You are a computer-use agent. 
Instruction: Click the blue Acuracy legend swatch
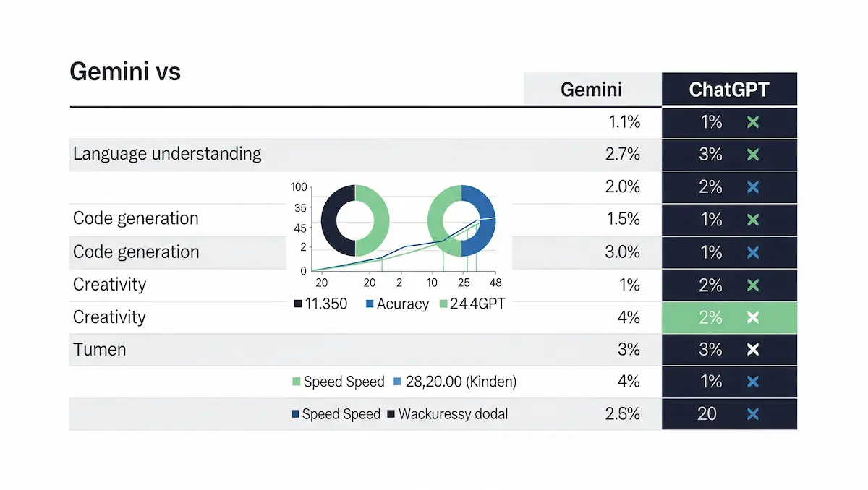(x=369, y=304)
